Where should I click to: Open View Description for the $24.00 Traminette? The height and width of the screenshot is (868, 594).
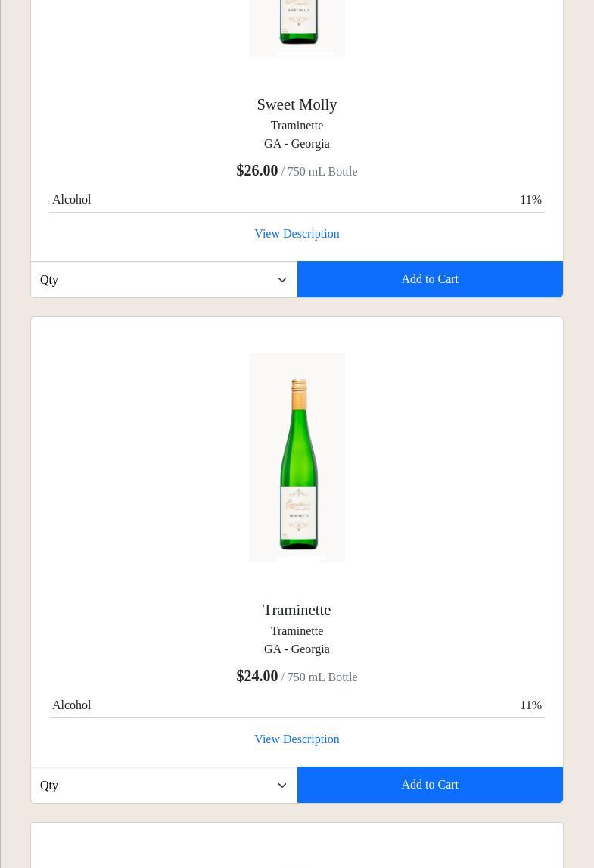(x=297, y=739)
